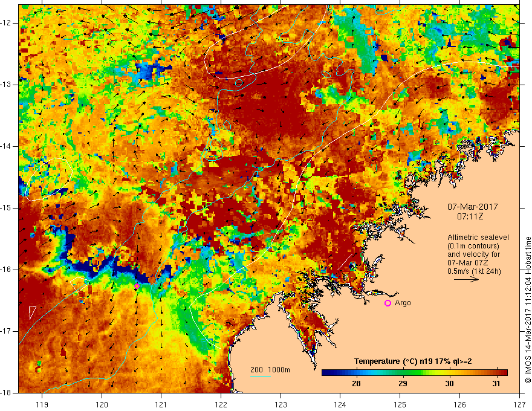This screenshot has width=532, height=411.
Task: Click the velocity scale arrow under 0.5m/s
Action: click(x=467, y=279)
